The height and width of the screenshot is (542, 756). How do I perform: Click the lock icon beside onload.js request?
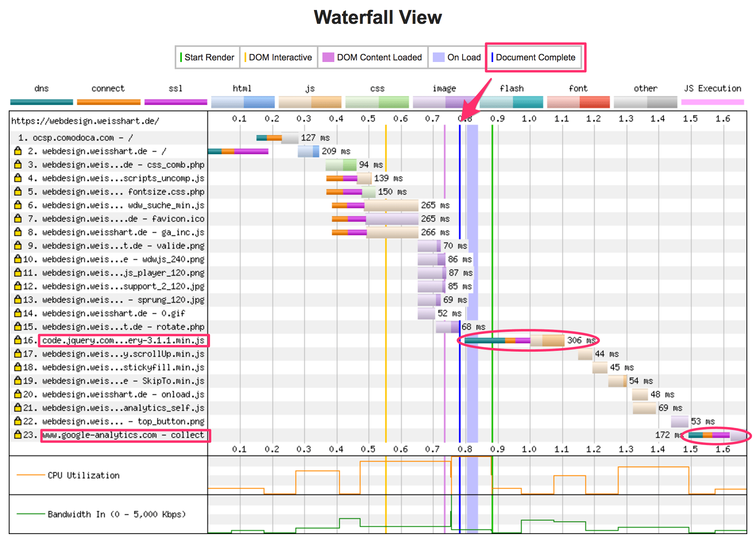[18, 394]
